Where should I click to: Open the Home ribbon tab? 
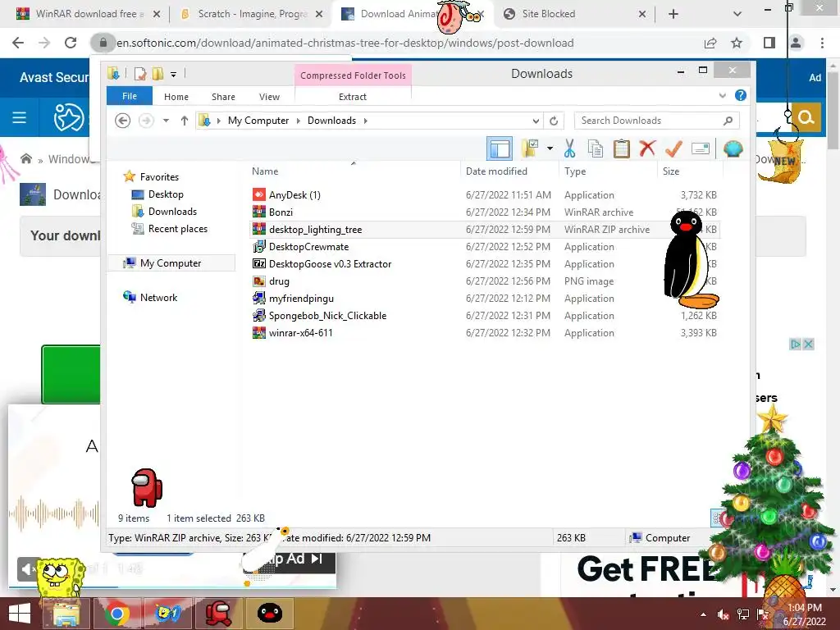176,97
